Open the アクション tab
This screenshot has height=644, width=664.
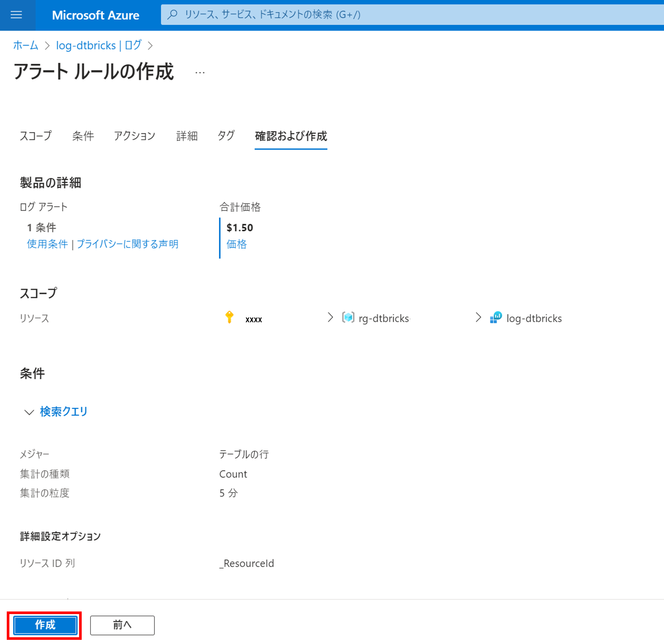point(135,136)
